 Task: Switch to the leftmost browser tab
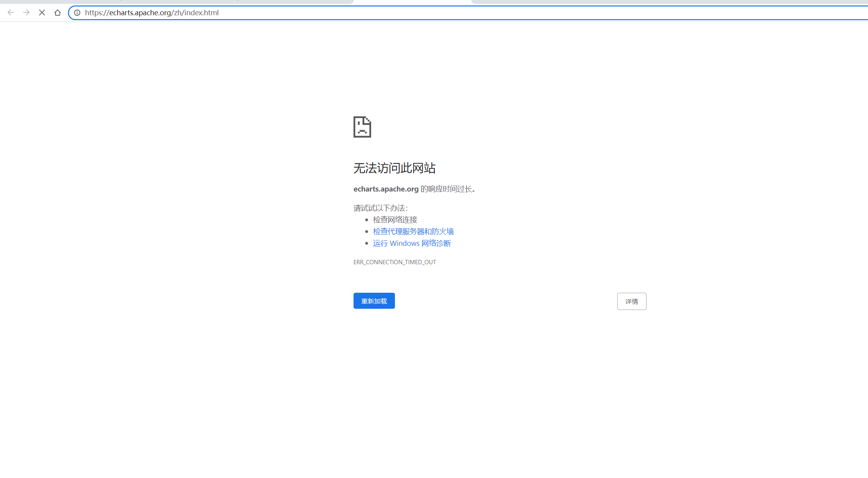click(176, 2)
